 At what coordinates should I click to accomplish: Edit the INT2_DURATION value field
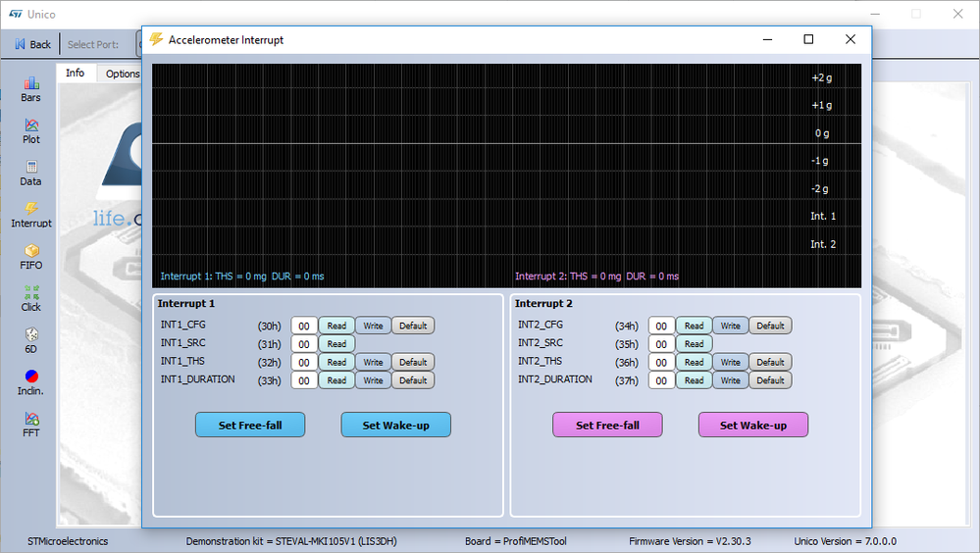pos(661,379)
